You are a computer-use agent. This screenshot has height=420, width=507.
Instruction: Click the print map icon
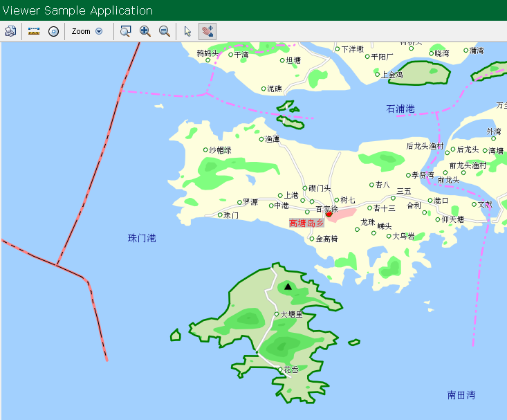[x=10, y=31]
